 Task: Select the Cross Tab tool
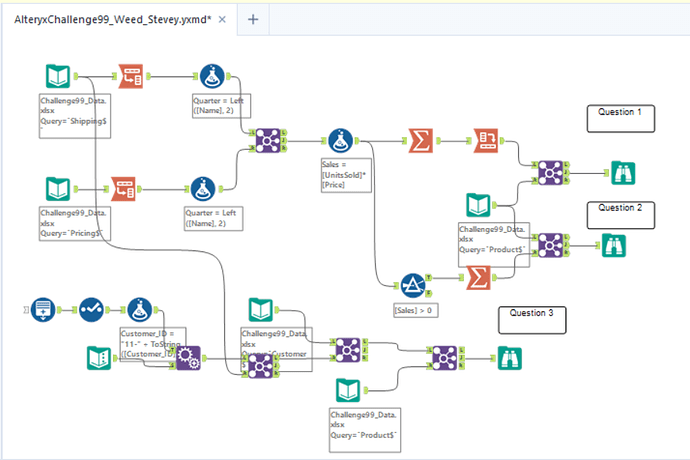pos(488,141)
